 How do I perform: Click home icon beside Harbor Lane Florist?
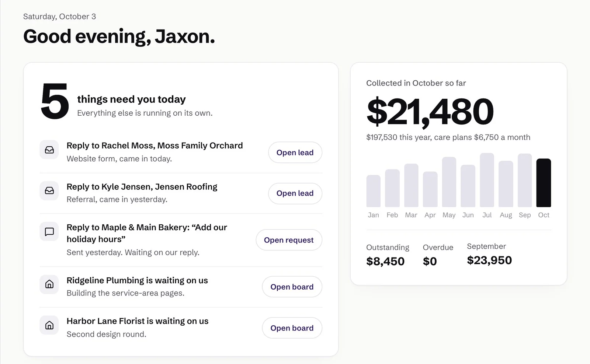[x=49, y=325]
